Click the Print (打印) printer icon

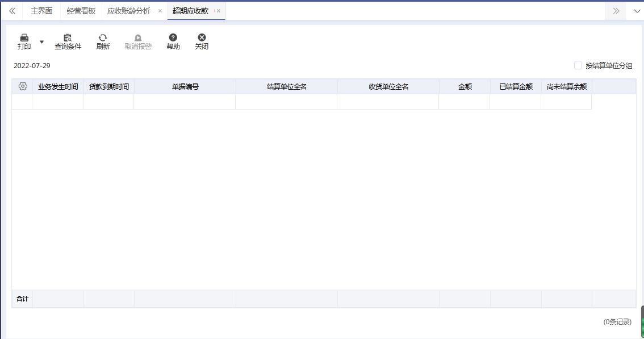pos(24,37)
